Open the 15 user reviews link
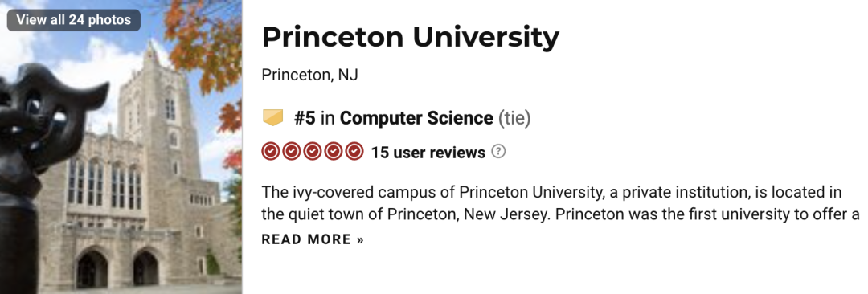 (428, 153)
